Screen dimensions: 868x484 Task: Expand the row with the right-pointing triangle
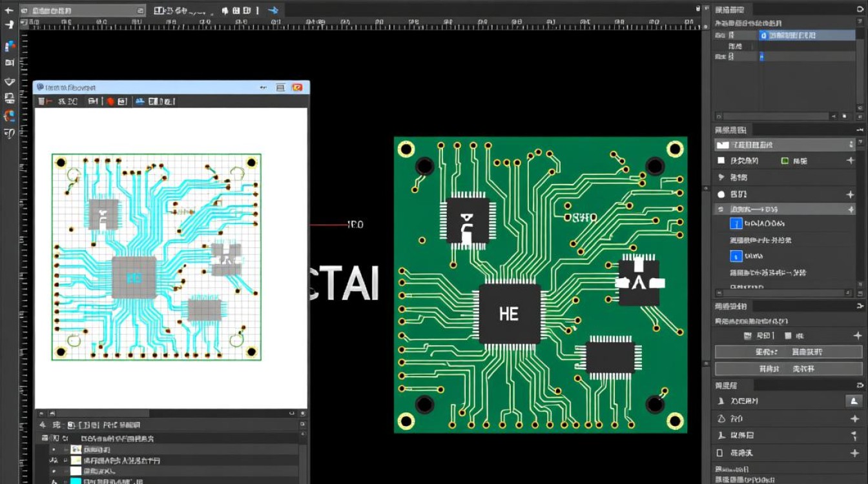pos(721,177)
